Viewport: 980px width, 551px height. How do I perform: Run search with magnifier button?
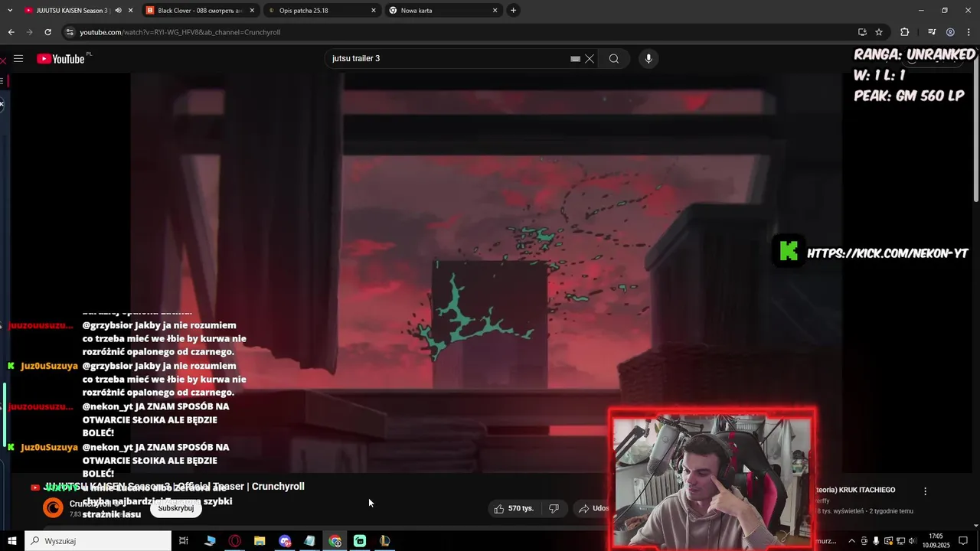click(614, 59)
